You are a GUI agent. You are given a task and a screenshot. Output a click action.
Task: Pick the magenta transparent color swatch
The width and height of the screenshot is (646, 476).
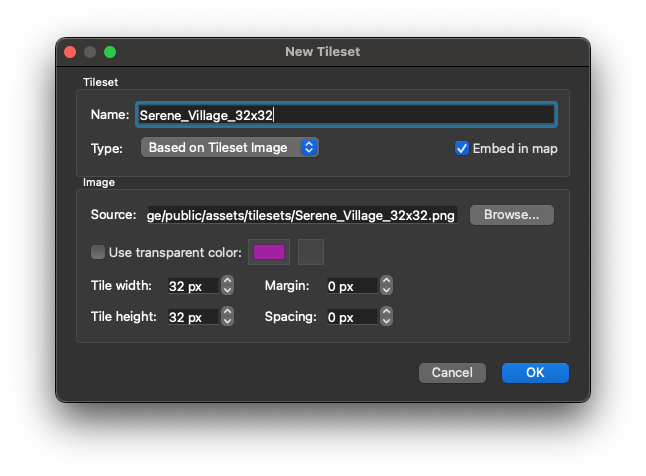(x=269, y=253)
